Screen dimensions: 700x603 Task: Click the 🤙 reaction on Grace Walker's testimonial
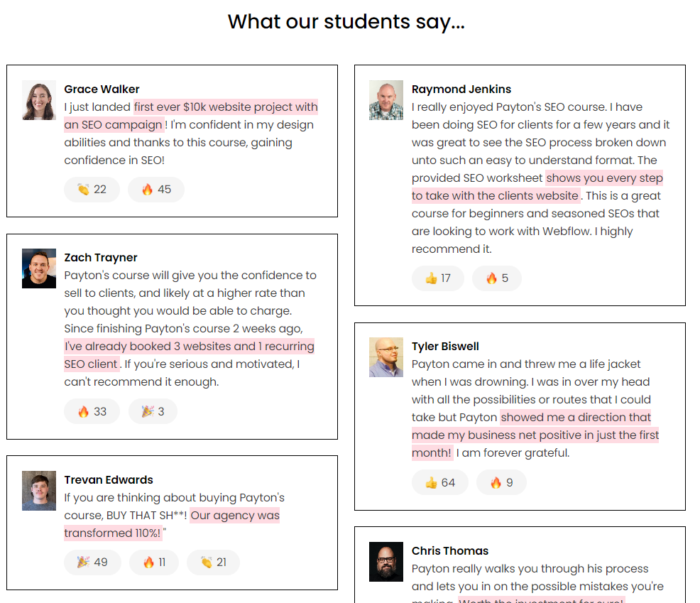click(x=92, y=190)
